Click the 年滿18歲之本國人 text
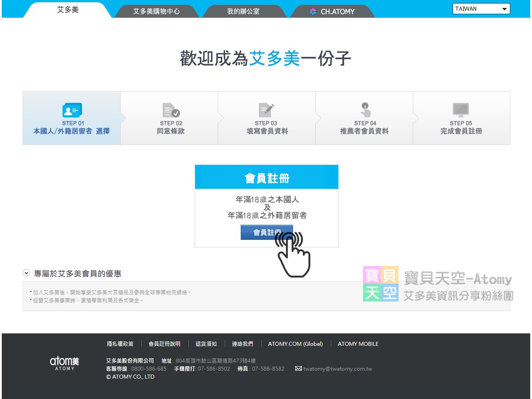Screen dimensions: 532x399 [x=267, y=199]
